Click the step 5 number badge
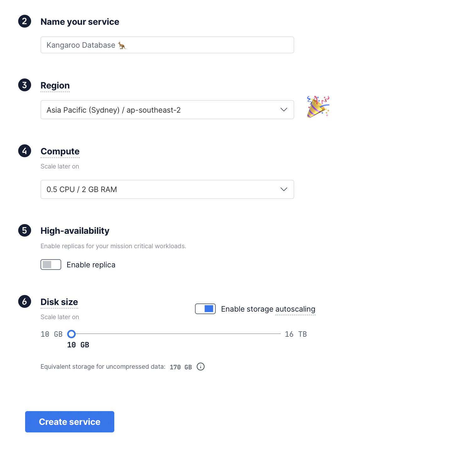This screenshot has height=450, width=476. tap(24, 230)
